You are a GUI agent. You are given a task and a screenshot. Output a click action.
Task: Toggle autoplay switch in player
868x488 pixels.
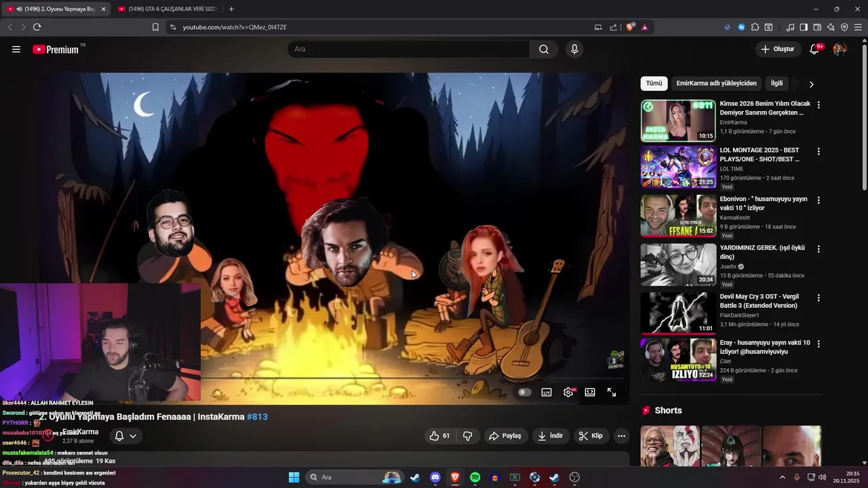coord(524,392)
